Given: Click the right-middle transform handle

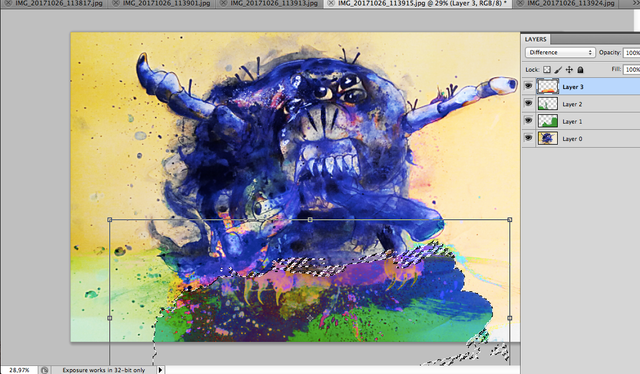Looking at the screenshot, I should (509, 318).
